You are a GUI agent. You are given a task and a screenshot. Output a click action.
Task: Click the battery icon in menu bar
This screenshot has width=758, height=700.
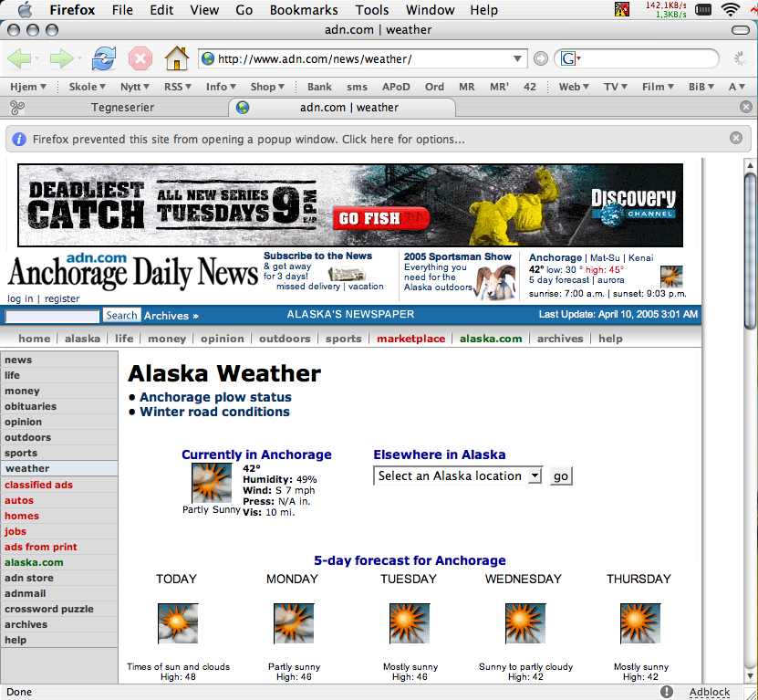pyautogui.click(x=703, y=10)
